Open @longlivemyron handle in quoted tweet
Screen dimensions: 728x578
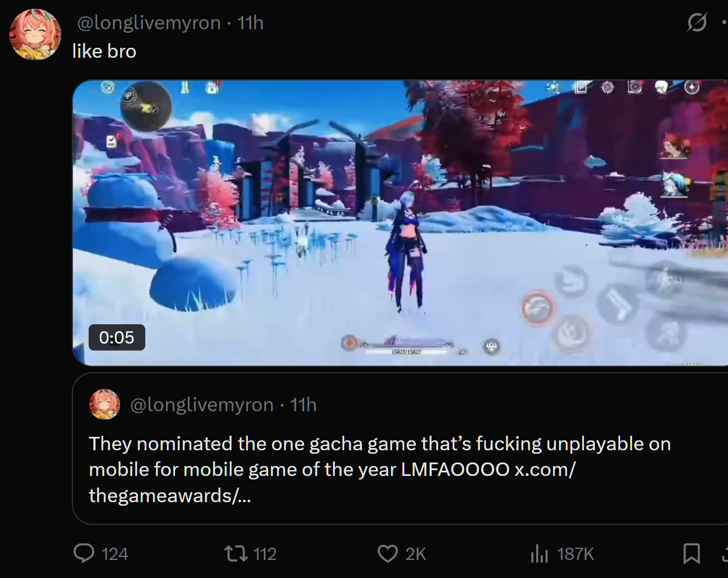tap(202, 405)
